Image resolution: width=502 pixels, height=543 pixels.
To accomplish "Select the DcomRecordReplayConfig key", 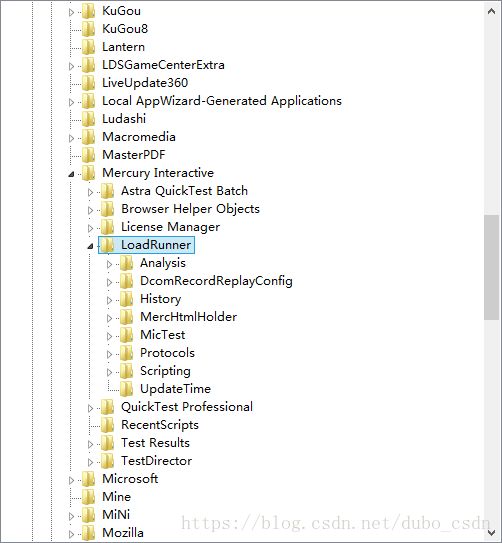I will click(216, 281).
